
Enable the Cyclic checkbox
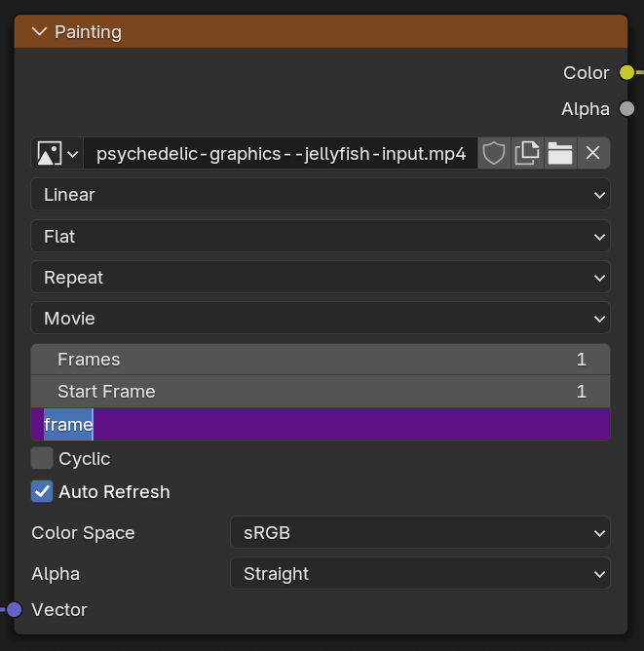(x=42, y=458)
